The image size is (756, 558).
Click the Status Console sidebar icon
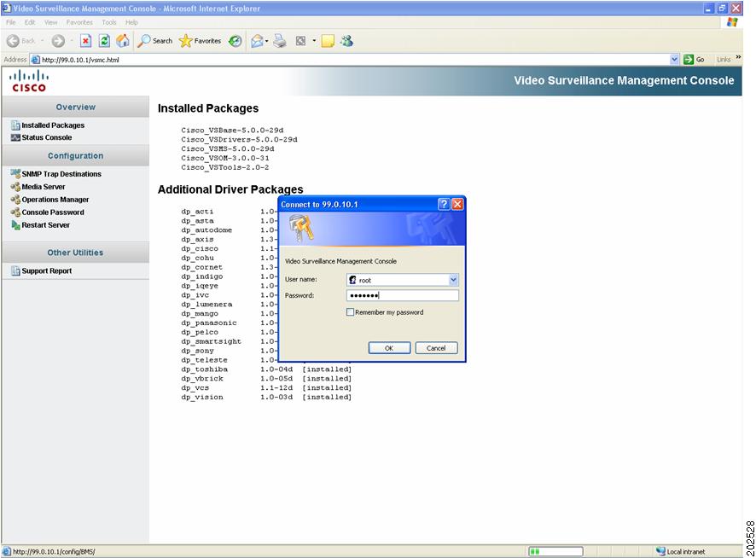click(x=15, y=137)
